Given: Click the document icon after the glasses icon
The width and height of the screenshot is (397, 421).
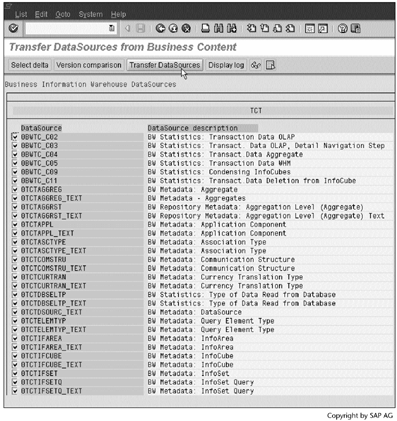Looking at the screenshot, I should 270,65.
